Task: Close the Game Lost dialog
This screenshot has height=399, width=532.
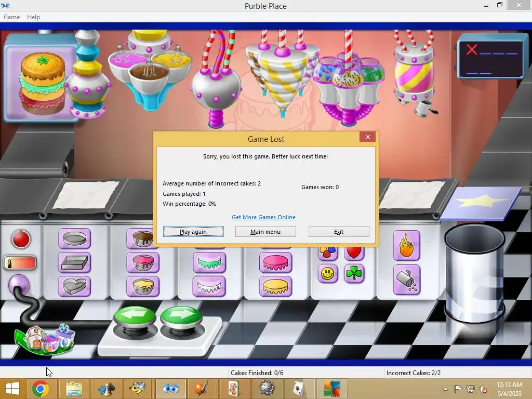Action: (x=367, y=137)
